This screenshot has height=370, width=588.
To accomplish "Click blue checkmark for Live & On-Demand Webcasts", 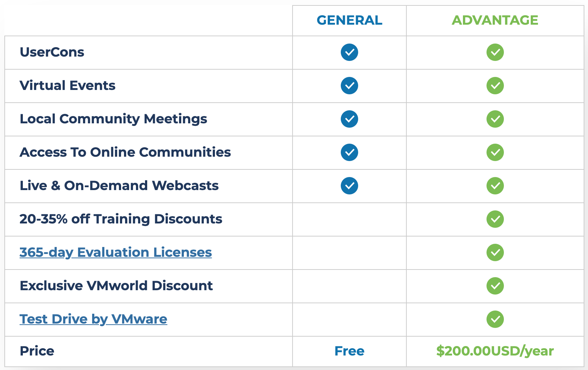I will (349, 186).
